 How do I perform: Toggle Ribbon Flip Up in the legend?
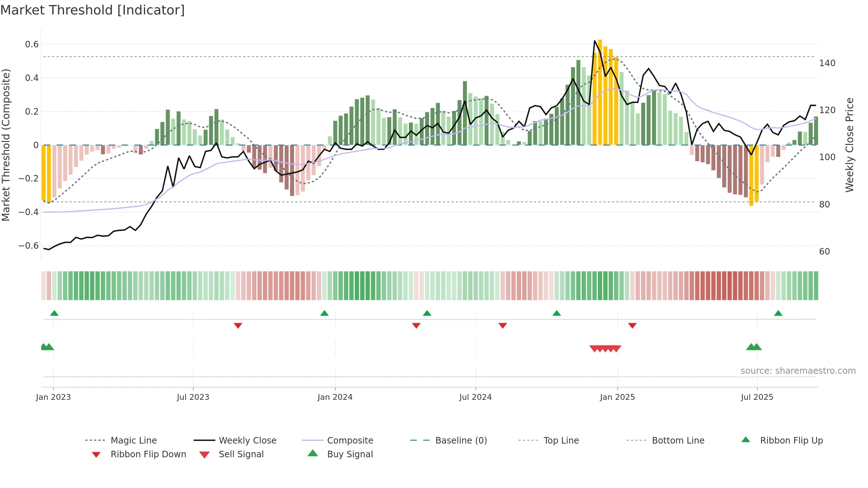[x=782, y=440]
